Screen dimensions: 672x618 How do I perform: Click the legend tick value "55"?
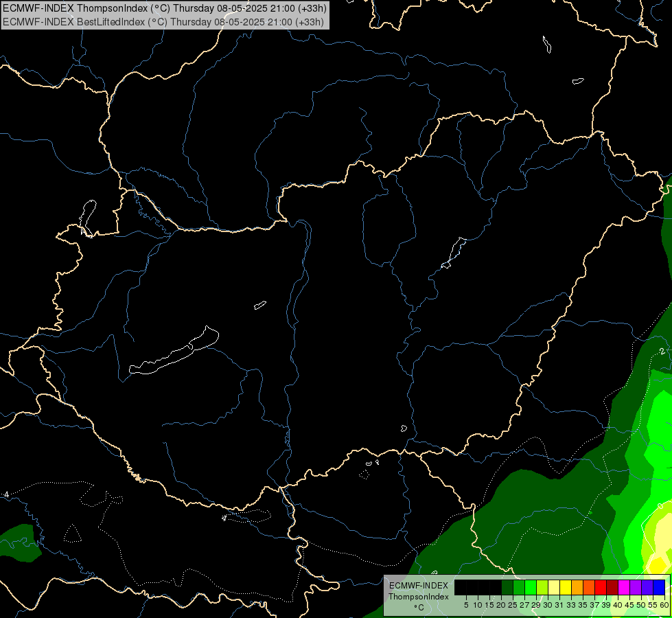652,605
